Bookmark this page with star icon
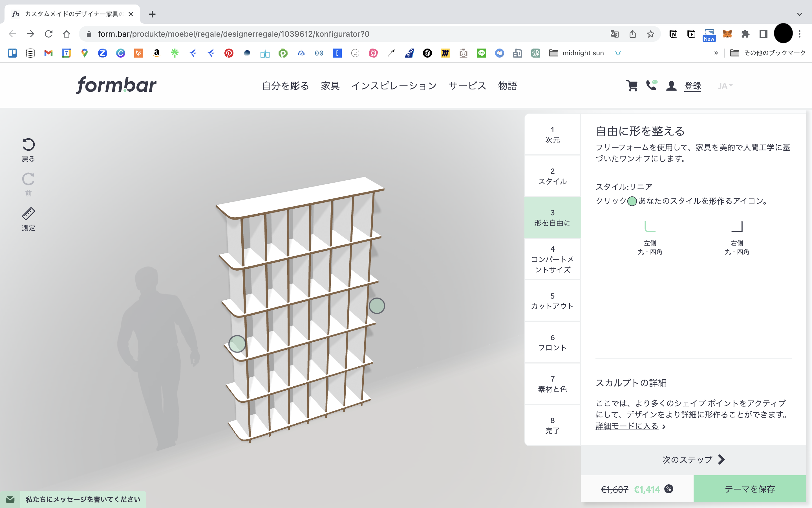Image resolution: width=812 pixels, height=508 pixels. (651, 34)
